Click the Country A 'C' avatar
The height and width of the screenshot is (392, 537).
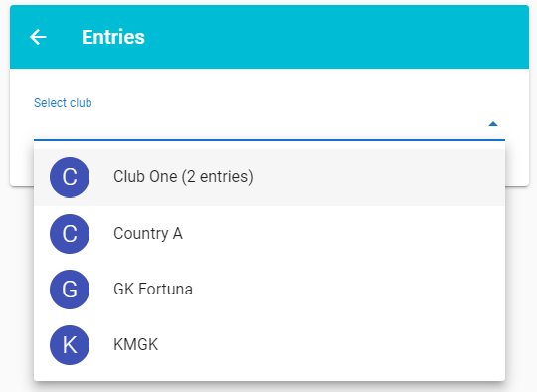click(x=70, y=234)
